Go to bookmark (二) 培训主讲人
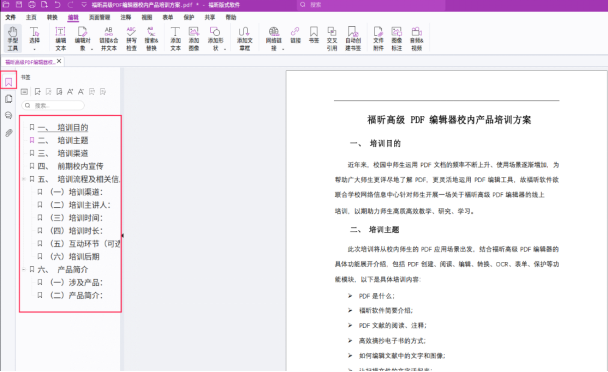 80,205
